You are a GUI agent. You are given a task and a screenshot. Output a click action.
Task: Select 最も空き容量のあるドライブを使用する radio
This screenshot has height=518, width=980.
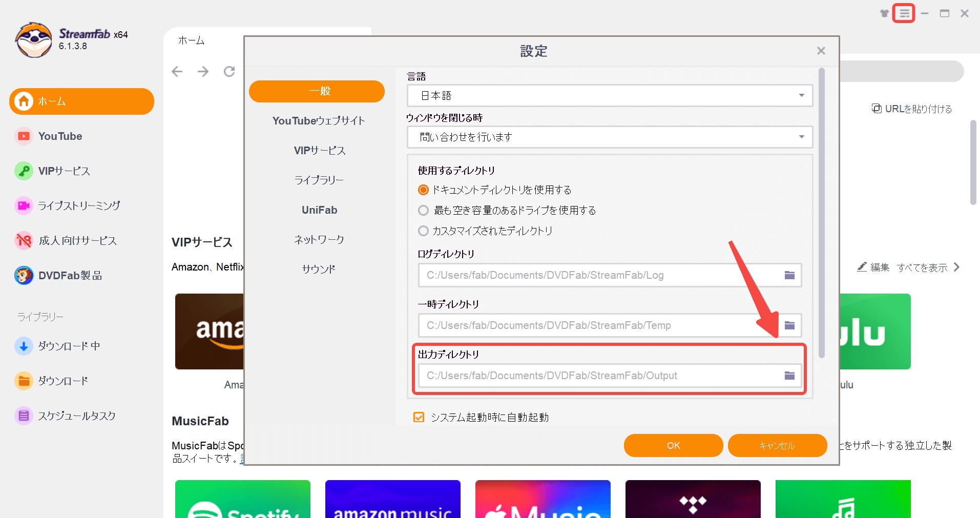click(423, 211)
